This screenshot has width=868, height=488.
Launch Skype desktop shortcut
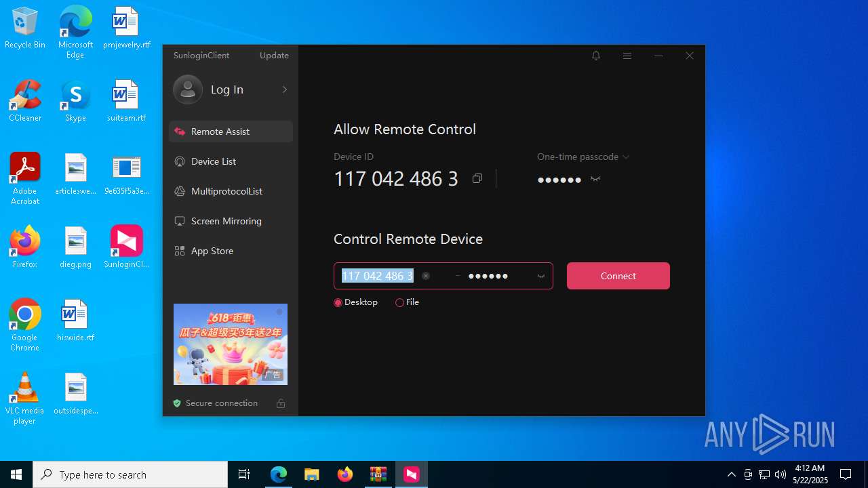75,101
